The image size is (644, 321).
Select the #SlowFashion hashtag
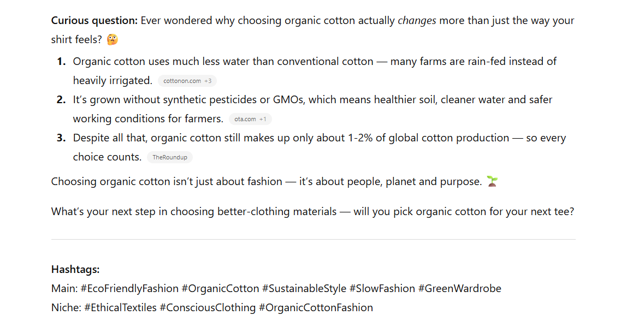click(382, 289)
